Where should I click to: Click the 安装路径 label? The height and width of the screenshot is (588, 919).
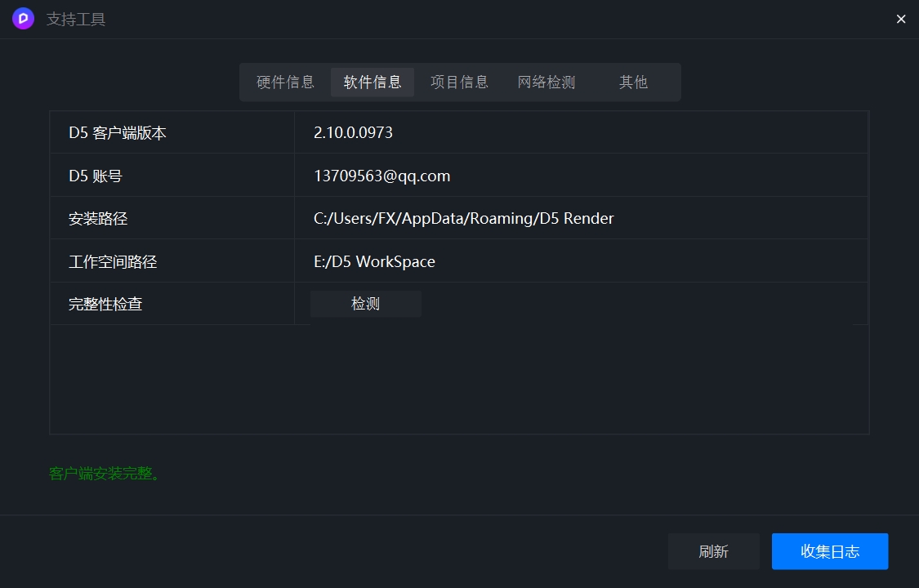(x=98, y=218)
